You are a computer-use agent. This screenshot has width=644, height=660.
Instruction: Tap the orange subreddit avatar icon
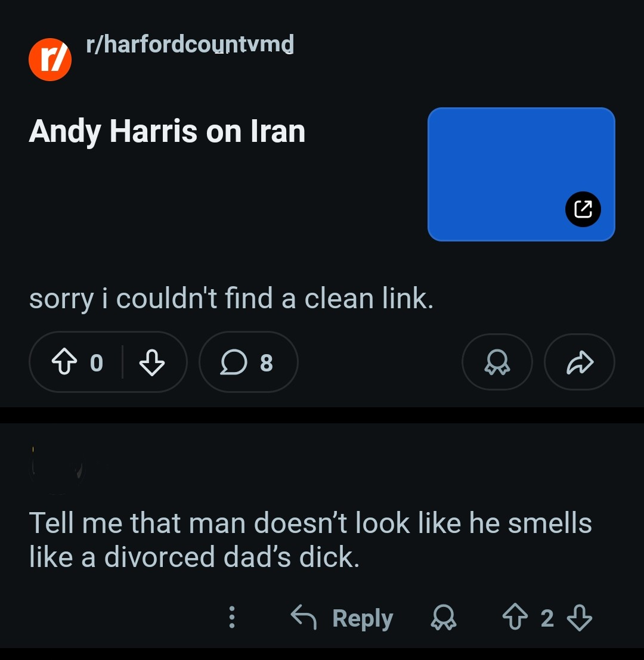coord(50,60)
